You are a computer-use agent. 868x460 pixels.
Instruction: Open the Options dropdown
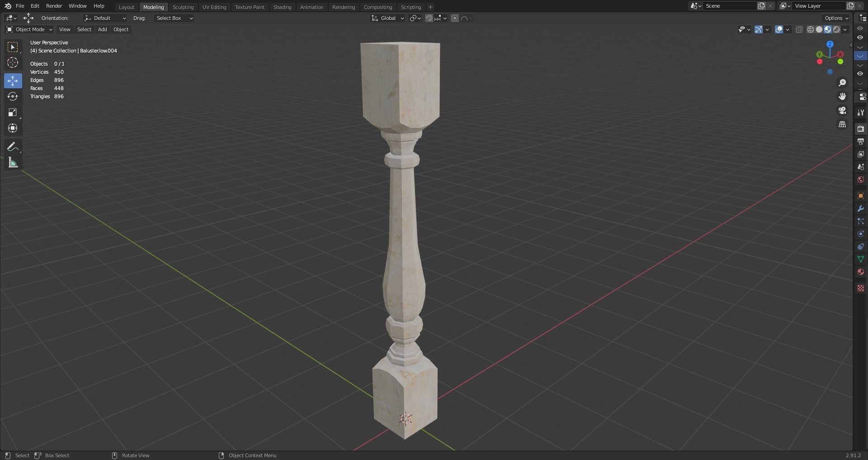point(836,18)
